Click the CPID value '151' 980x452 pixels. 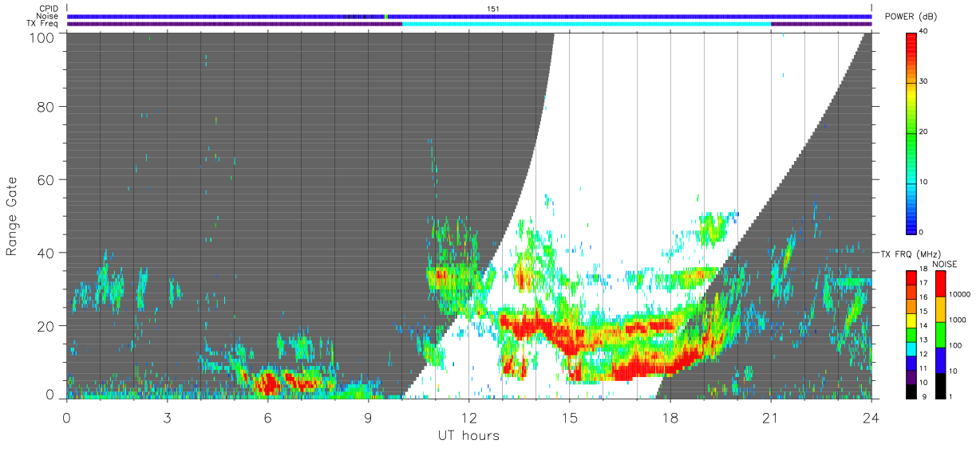click(x=493, y=9)
